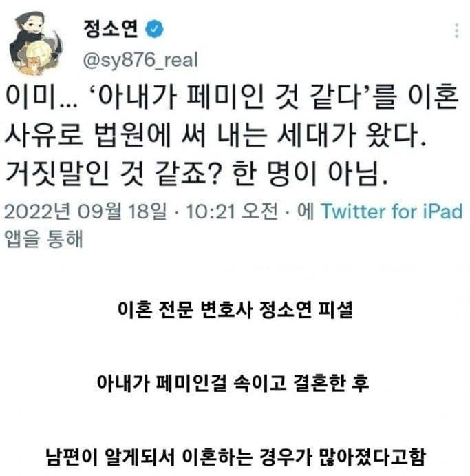Click the phrase 한 명이 아님.
The image size is (470, 476).
[310, 174]
